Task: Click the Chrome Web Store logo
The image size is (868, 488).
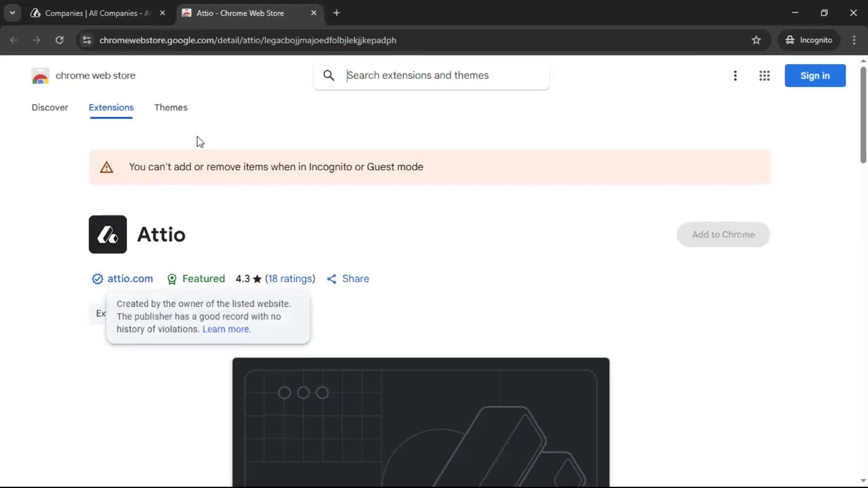Action: (x=40, y=75)
